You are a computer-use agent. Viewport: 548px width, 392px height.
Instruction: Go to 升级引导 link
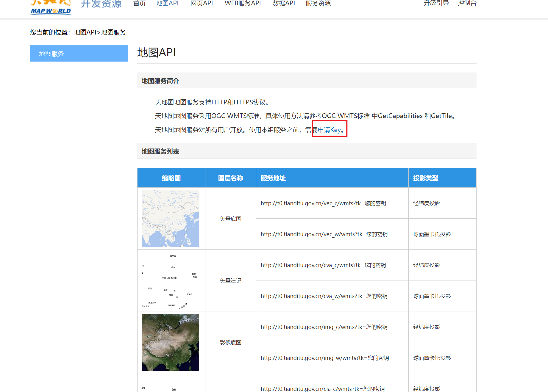tap(436, 3)
